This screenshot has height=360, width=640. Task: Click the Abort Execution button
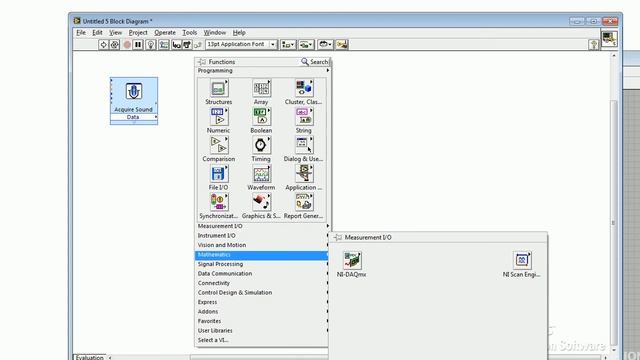127,44
